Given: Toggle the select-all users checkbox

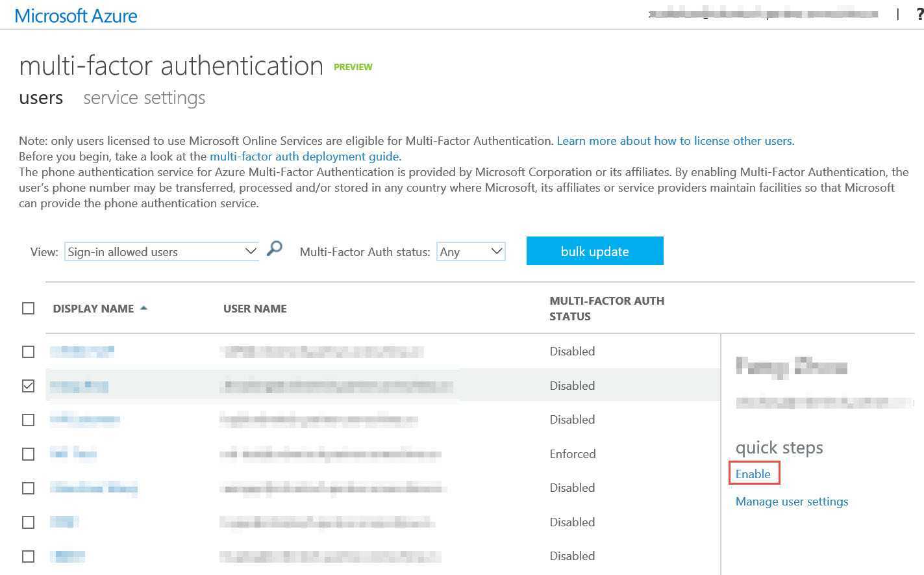Looking at the screenshot, I should [x=28, y=309].
